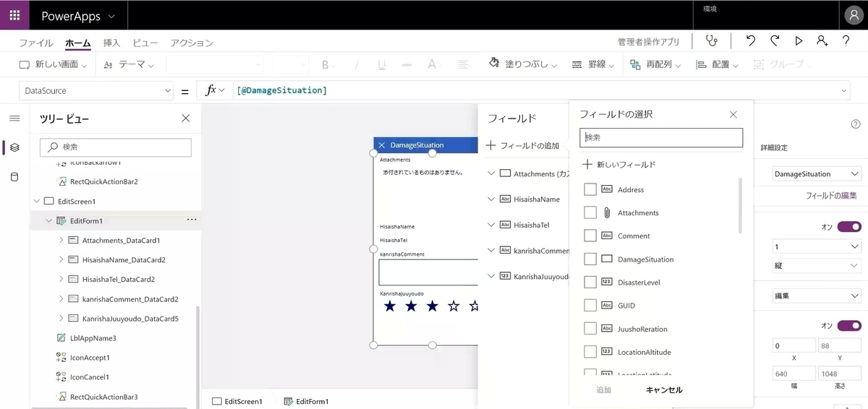Click フィールドの編集 link
868x409 pixels.
[x=832, y=196]
